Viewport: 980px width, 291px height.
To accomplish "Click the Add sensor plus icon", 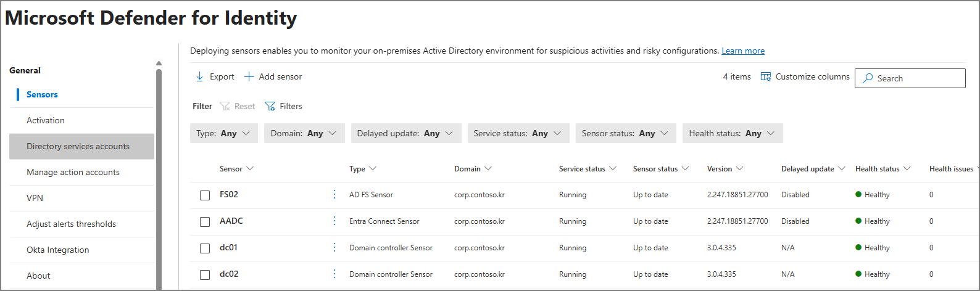I will (249, 76).
